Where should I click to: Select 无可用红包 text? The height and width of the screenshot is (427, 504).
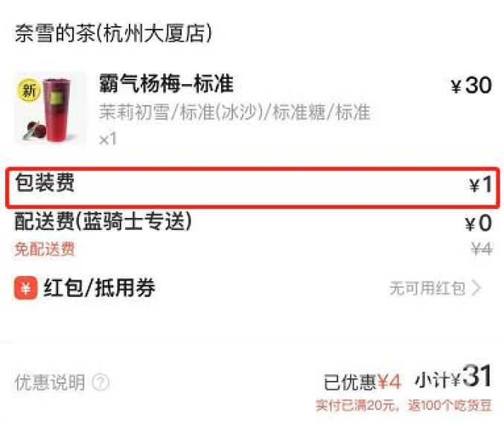427,288
